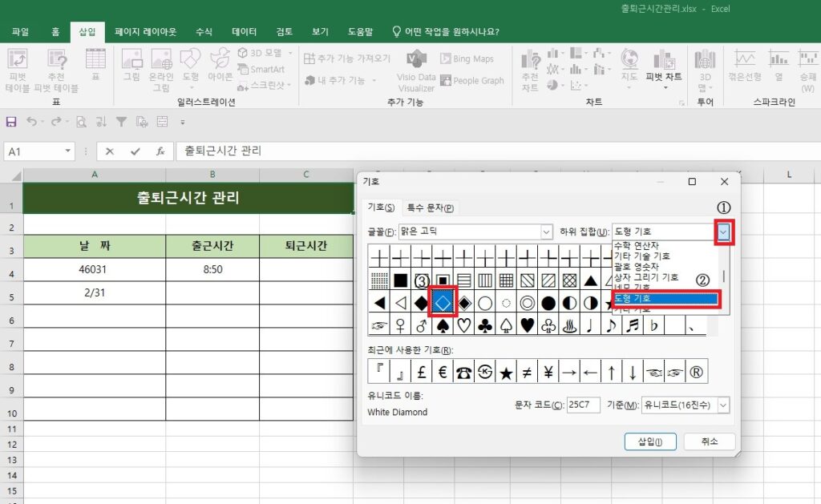The height and width of the screenshot is (504, 821).
Task: Click the subset list scrollbar thumb
Action: click(724, 276)
